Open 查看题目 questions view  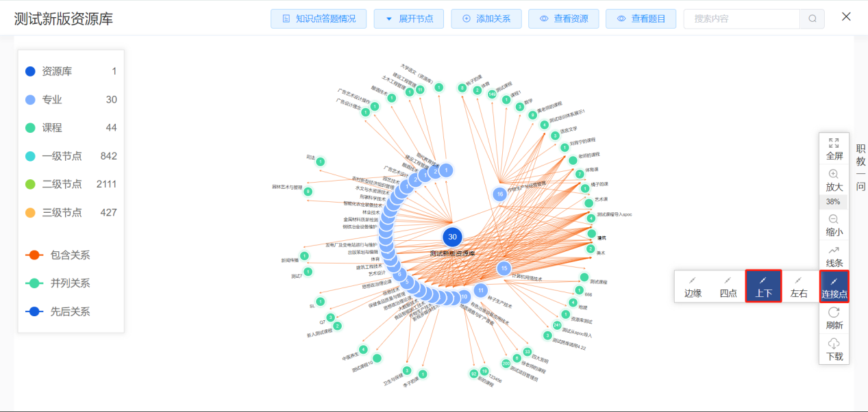[641, 18]
